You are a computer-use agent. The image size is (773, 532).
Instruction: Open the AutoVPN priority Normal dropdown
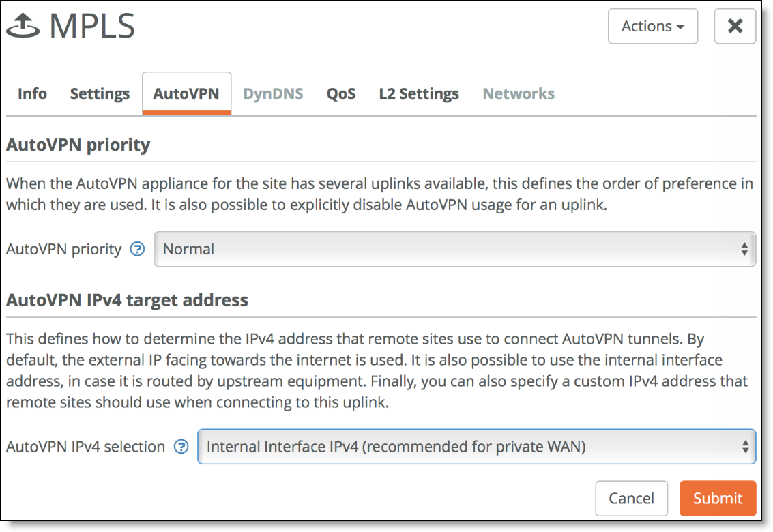[x=454, y=249]
